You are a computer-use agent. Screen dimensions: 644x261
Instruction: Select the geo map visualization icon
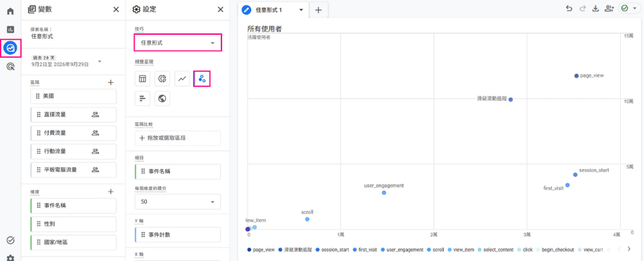coord(162,98)
